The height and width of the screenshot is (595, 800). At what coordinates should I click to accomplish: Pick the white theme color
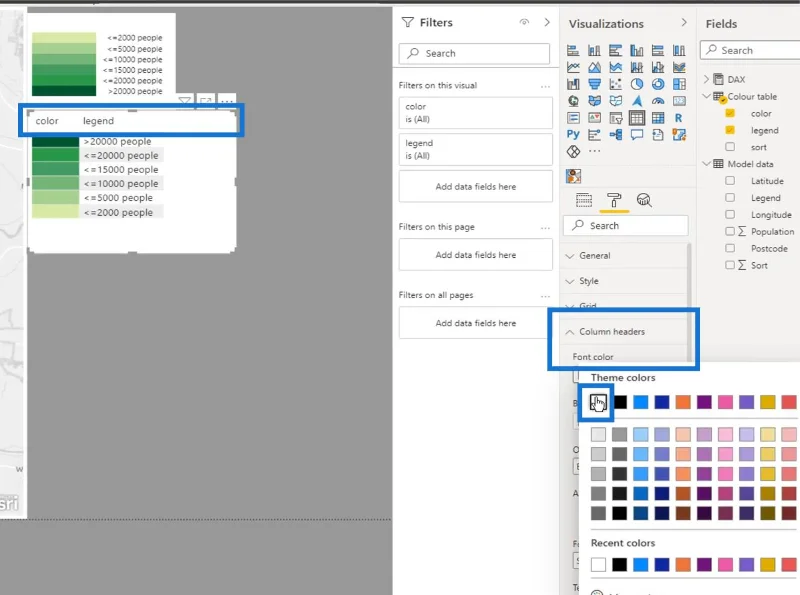pos(598,402)
